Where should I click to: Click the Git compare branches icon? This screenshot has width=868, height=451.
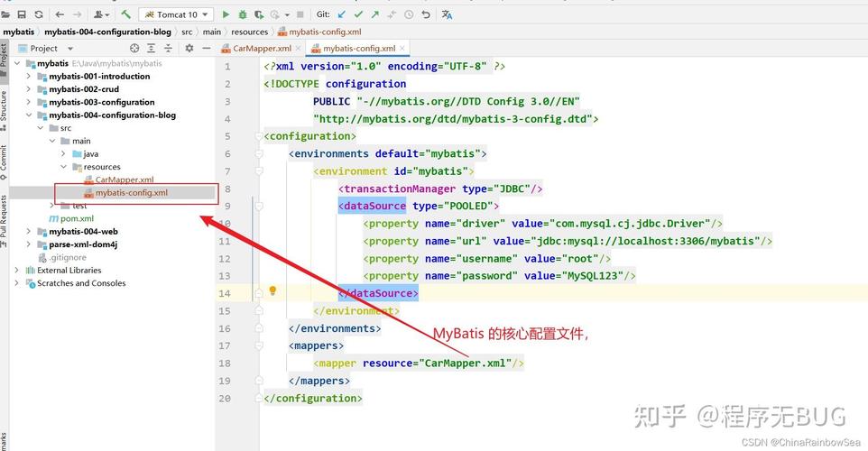pyautogui.click(x=392, y=14)
